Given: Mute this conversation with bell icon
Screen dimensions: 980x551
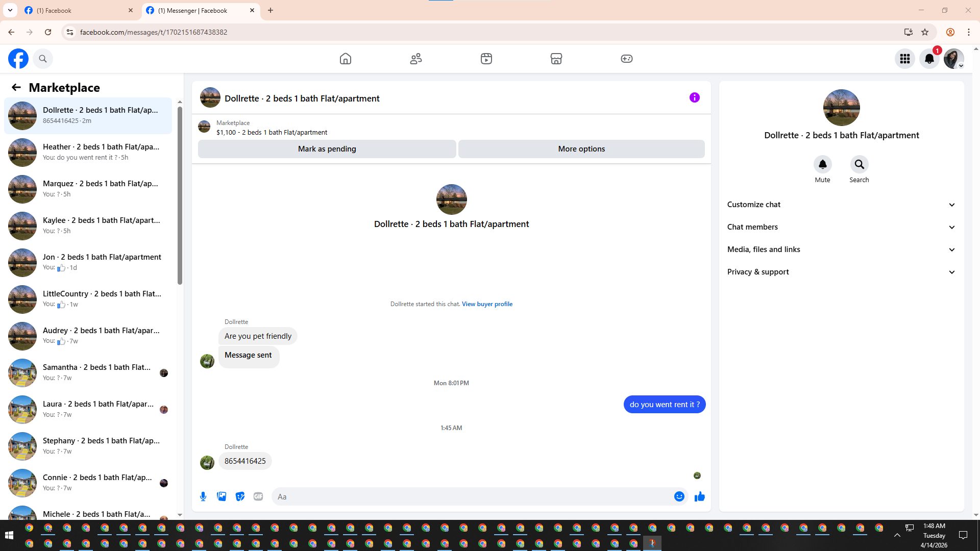Looking at the screenshot, I should (822, 164).
